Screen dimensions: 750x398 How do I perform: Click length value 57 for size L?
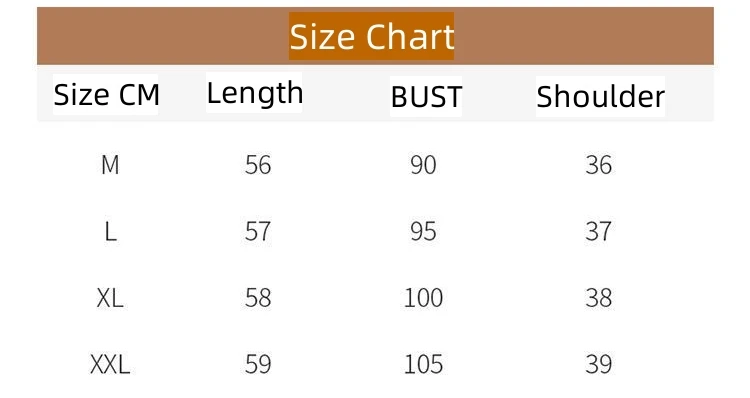click(258, 232)
